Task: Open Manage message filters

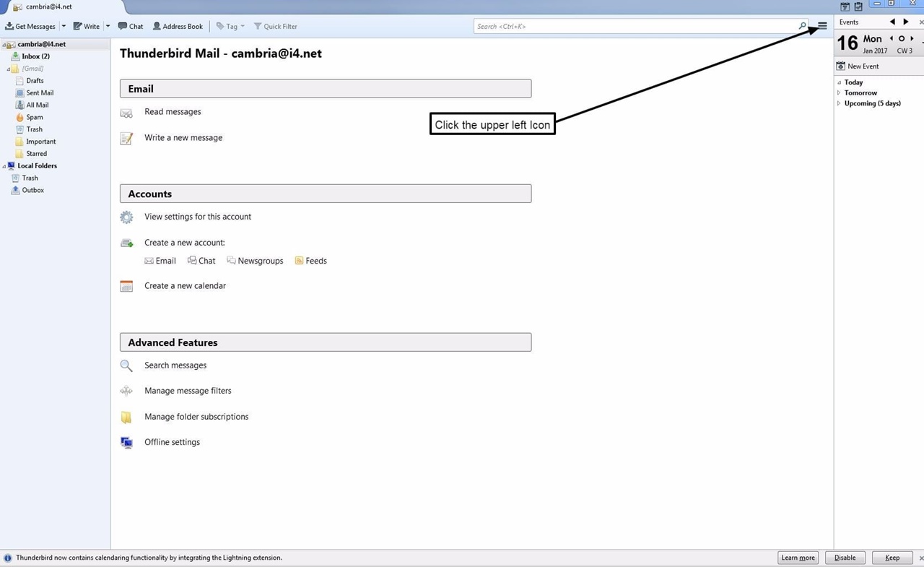Action: pyautogui.click(x=188, y=391)
